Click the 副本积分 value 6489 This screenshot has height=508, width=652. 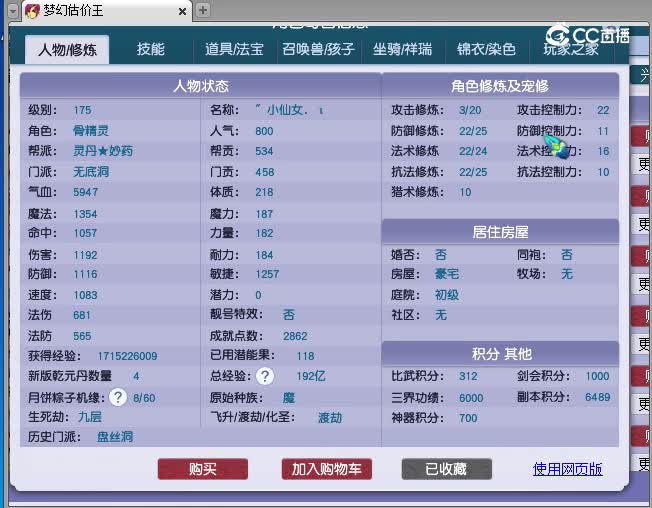[x=598, y=397]
